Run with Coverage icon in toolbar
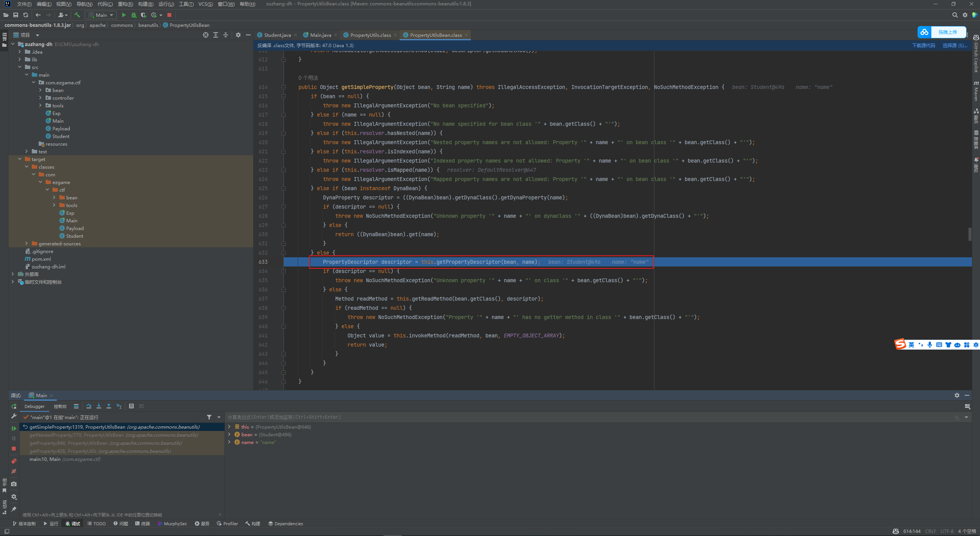980x536 pixels. pos(144,15)
